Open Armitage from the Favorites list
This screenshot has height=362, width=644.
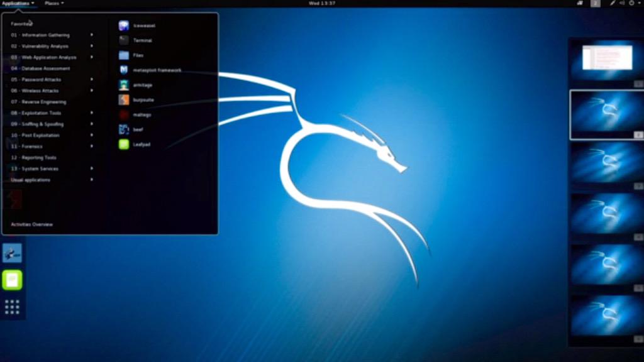[143, 85]
